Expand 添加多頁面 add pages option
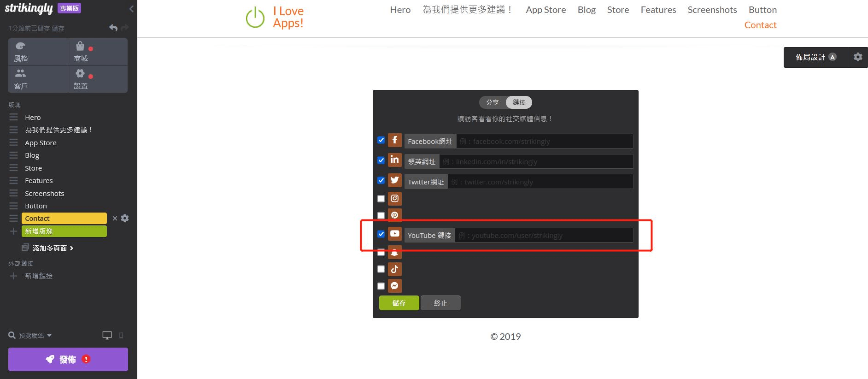This screenshot has height=379, width=868. coord(48,248)
